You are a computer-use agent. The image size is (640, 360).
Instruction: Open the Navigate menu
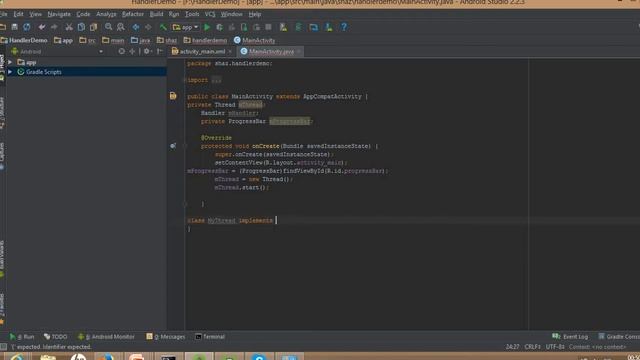pyautogui.click(x=59, y=14)
